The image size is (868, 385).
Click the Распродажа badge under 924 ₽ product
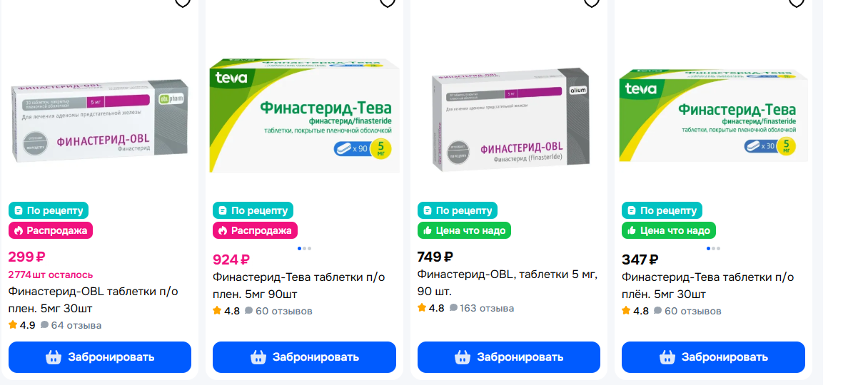pyautogui.click(x=255, y=230)
